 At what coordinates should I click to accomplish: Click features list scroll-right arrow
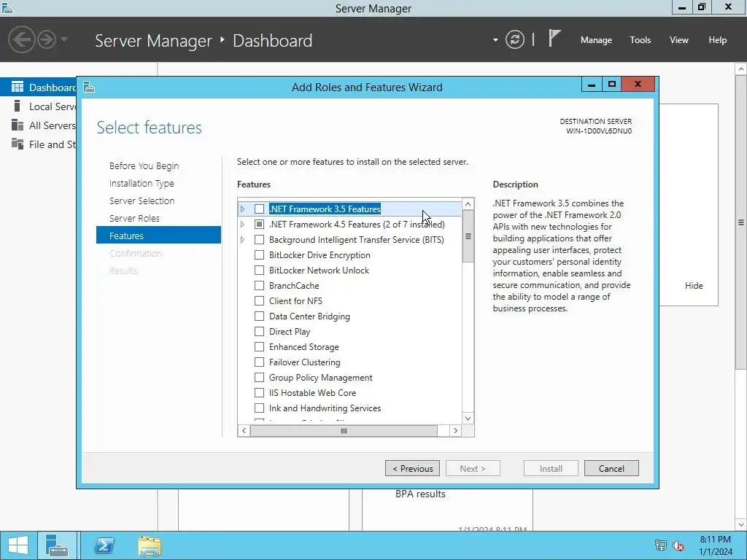[455, 430]
